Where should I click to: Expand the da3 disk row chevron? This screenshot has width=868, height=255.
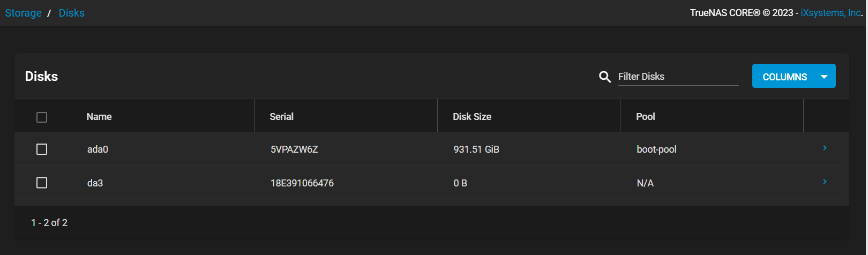pyautogui.click(x=825, y=182)
